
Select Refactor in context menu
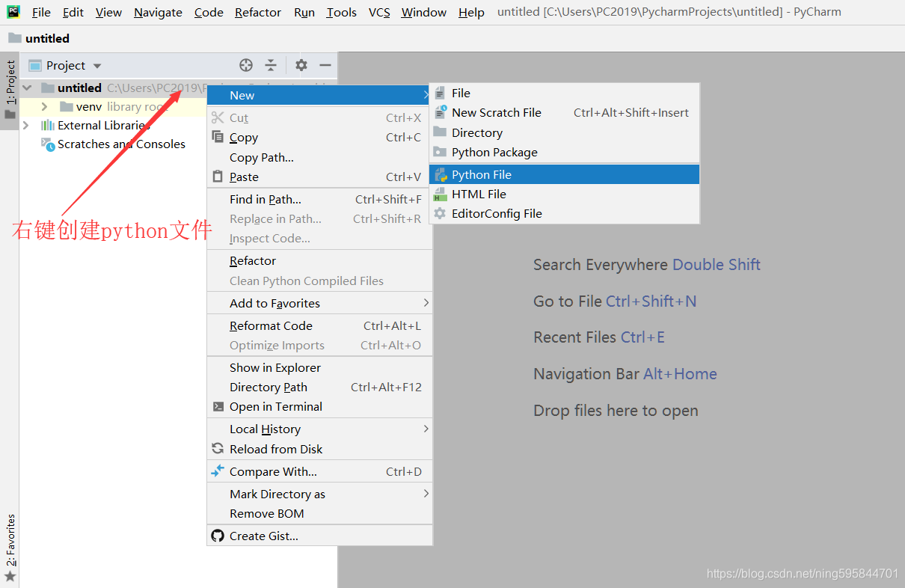tap(319, 260)
